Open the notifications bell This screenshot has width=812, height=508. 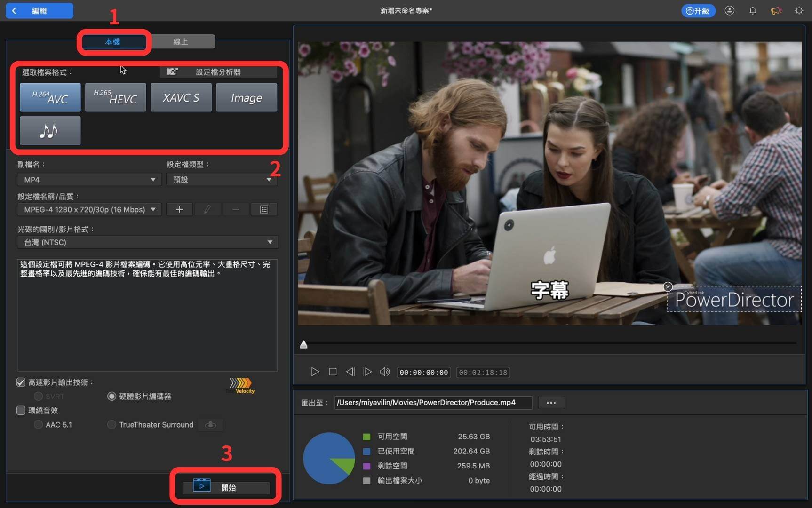coord(753,10)
